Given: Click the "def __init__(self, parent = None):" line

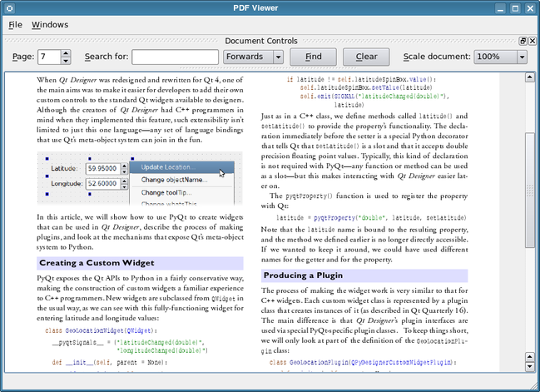Looking at the screenshot, I should pos(110,362).
